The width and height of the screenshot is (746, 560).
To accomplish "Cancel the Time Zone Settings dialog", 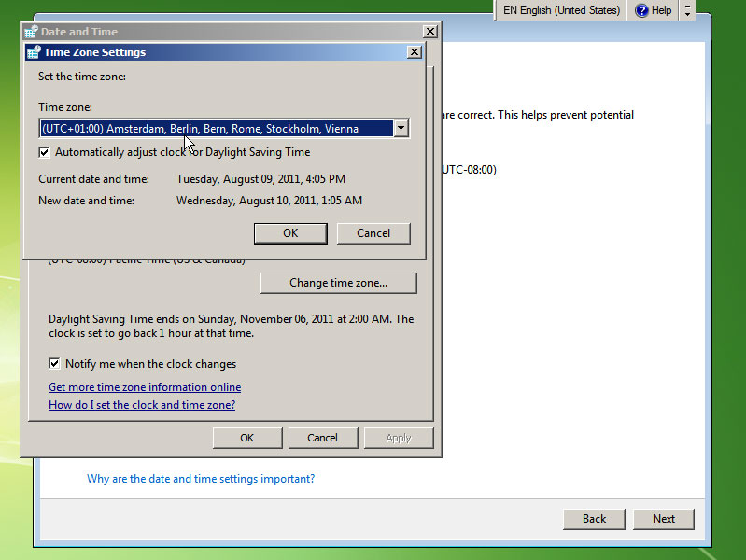I will pos(373,233).
